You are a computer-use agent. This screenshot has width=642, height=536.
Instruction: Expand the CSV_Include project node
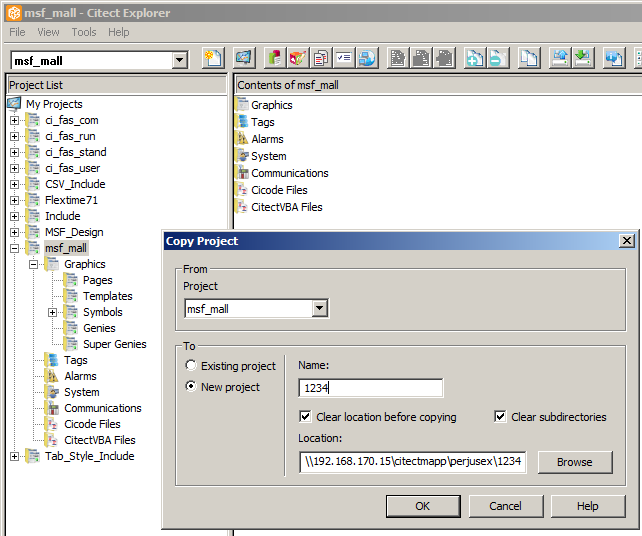(x=14, y=184)
